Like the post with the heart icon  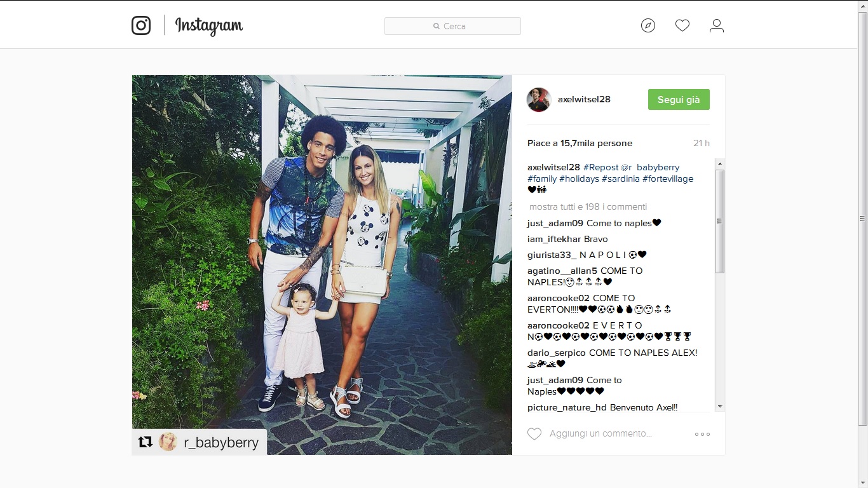click(534, 434)
